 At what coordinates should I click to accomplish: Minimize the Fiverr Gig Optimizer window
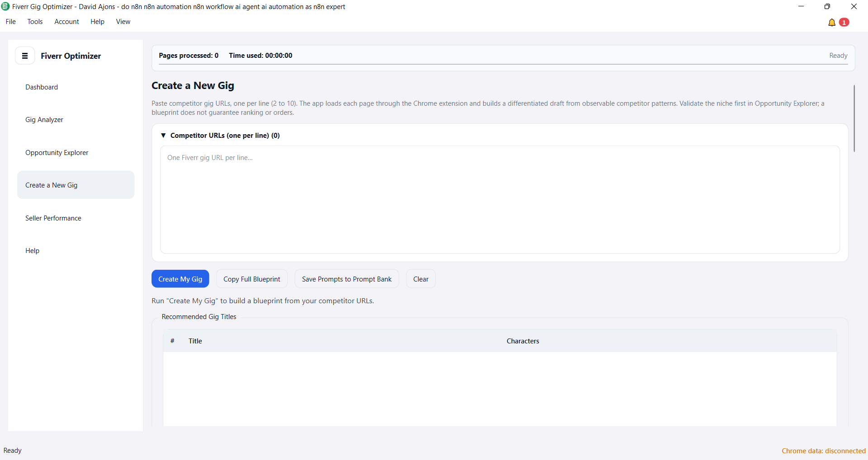click(801, 6)
